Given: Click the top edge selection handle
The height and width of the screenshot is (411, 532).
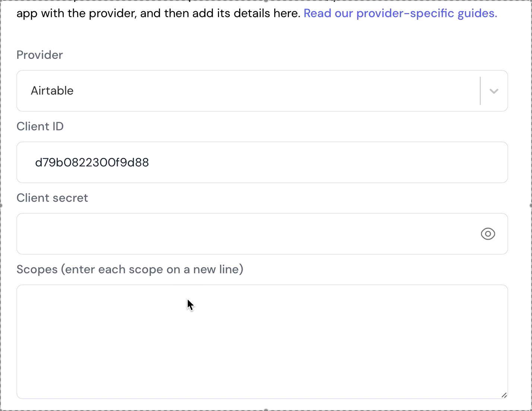Looking at the screenshot, I should click(266, 1).
